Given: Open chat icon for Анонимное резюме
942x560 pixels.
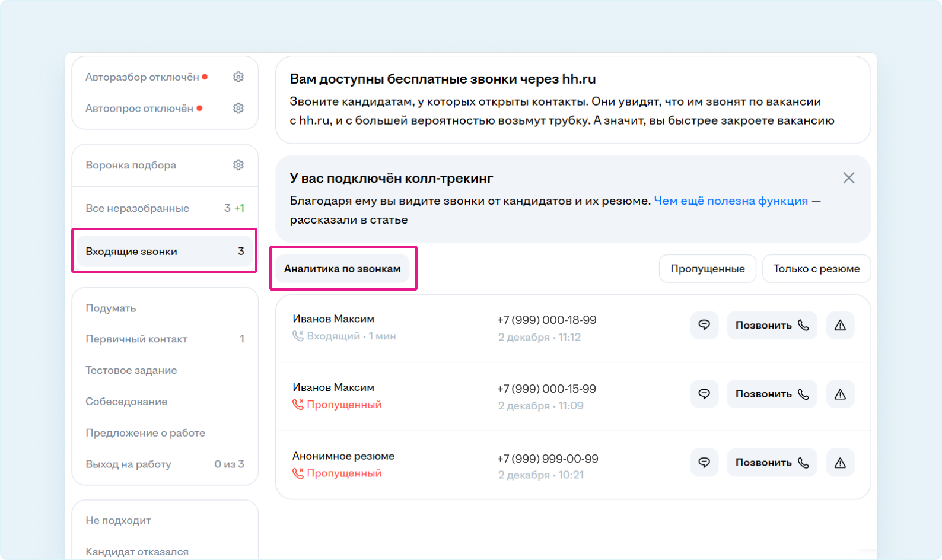Looking at the screenshot, I should [704, 463].
